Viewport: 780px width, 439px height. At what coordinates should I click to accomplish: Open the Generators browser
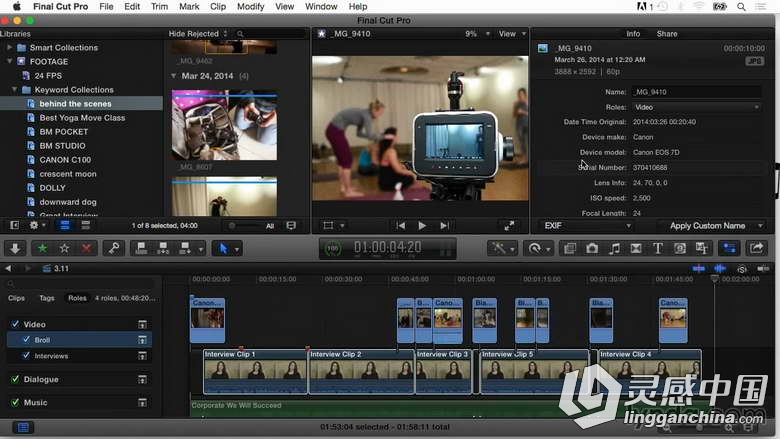680,248
